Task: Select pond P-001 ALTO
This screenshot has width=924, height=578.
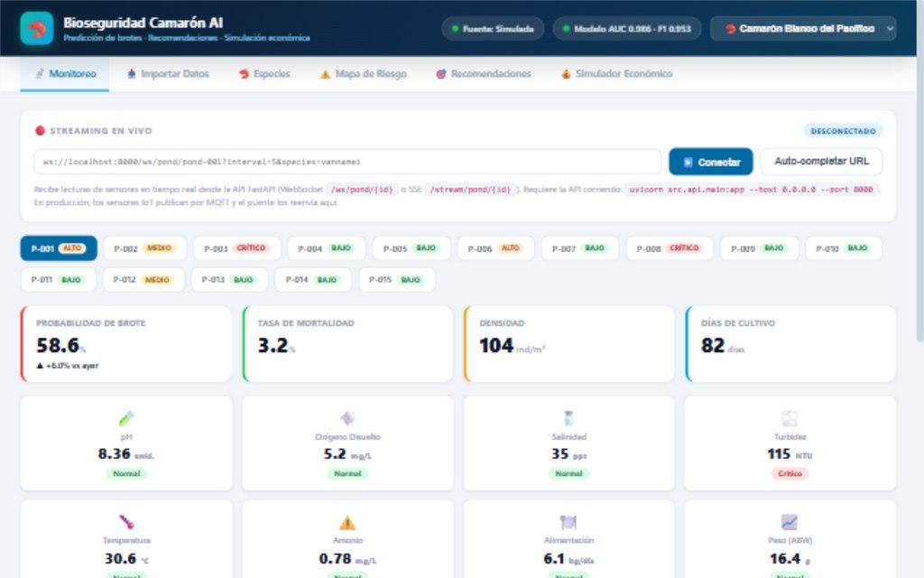Action: 59,248
